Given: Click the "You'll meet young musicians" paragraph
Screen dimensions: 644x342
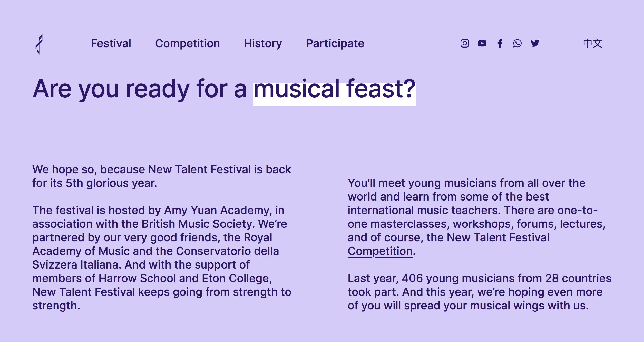Looking at the screenshot, I should click(476, 217).
